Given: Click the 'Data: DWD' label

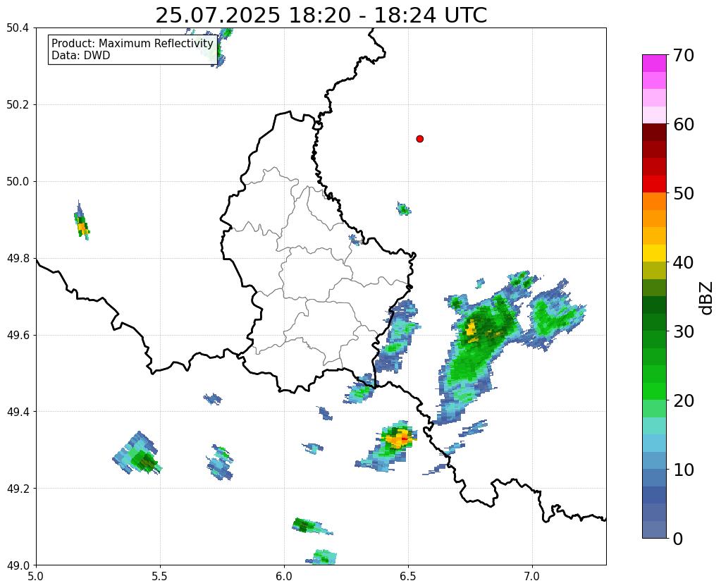Looking at the screenshot, I should 81,56.
